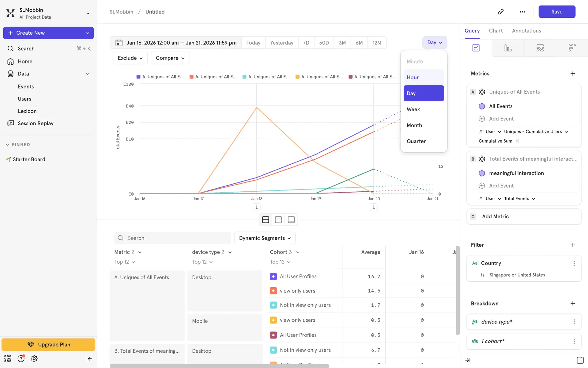The image size is (588, 368).
Task: Select the Flows report type icon
Action: coord(540,48)
